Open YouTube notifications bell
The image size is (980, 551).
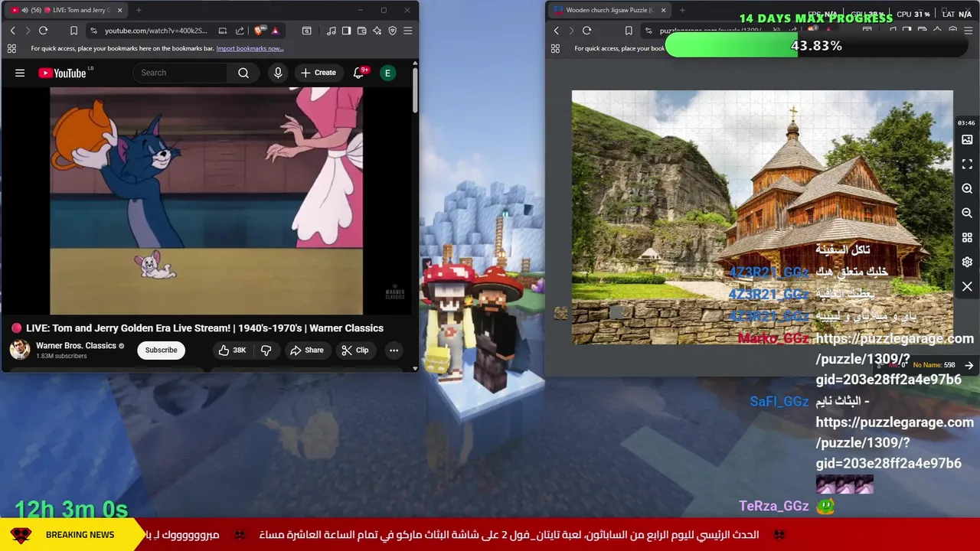coord(359,73)
